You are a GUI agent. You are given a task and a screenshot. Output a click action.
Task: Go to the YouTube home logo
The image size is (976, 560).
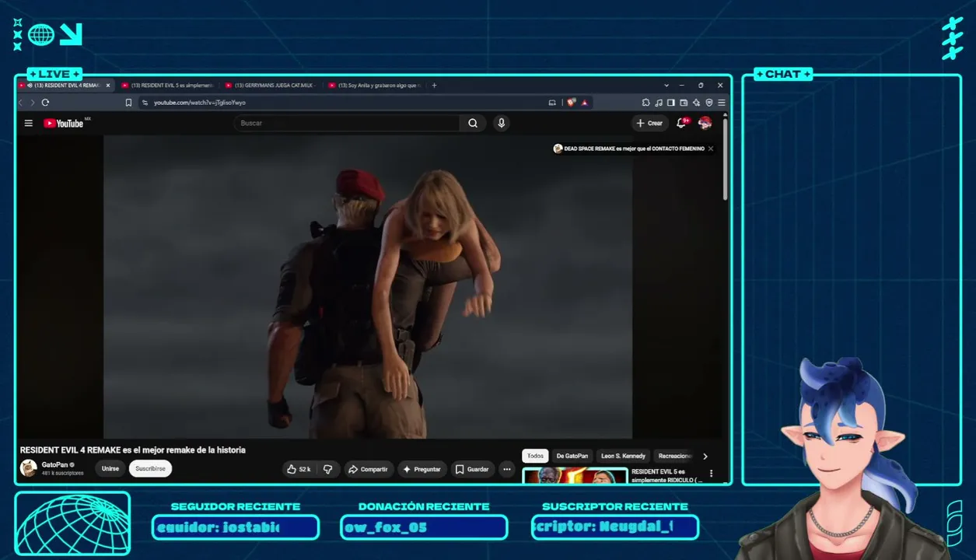64,123
